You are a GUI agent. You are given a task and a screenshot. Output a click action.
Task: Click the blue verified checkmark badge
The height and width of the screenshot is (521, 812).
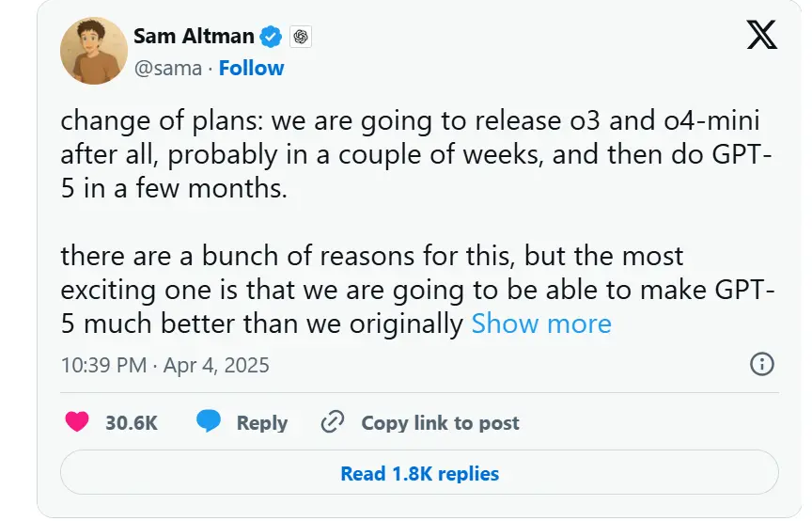[272, 37]
